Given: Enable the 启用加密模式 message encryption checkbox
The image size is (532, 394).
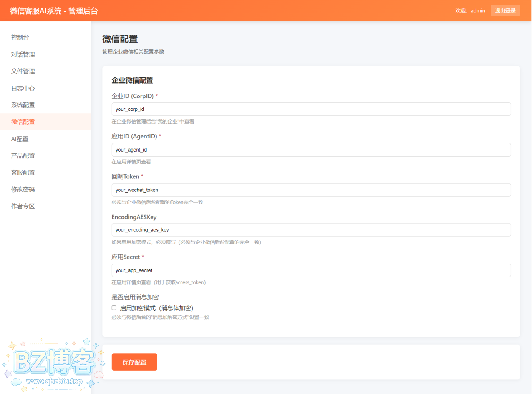Looking at the screenshot, I should coord(114,307).
